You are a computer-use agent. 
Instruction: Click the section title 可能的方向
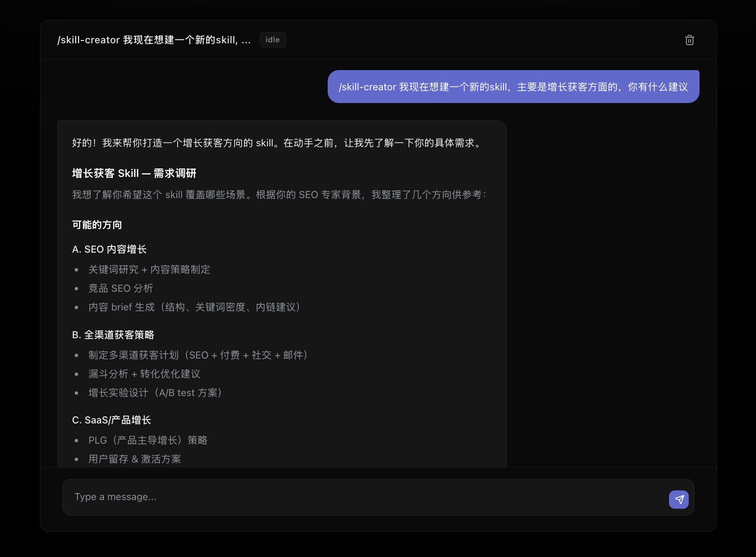coord(97,225)
